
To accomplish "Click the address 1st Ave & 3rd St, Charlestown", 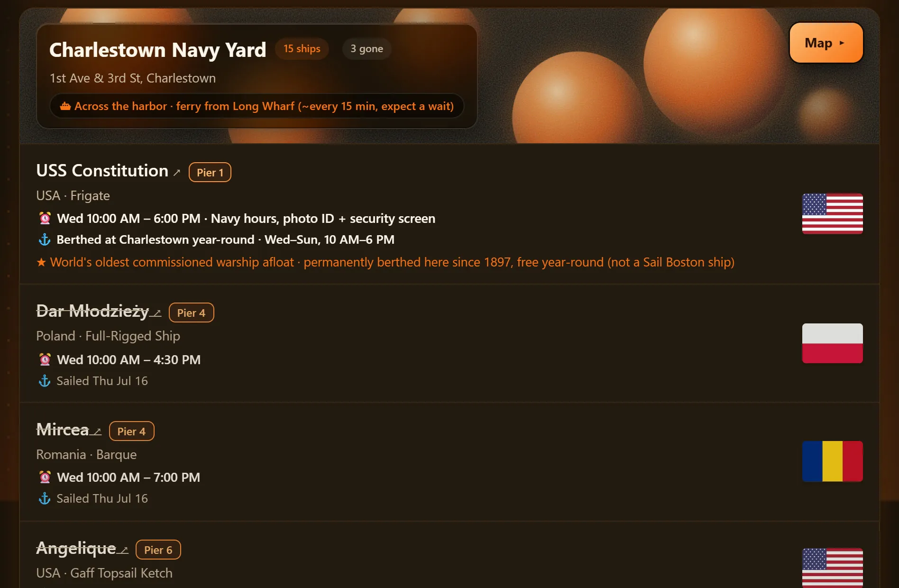I will 133,78.
